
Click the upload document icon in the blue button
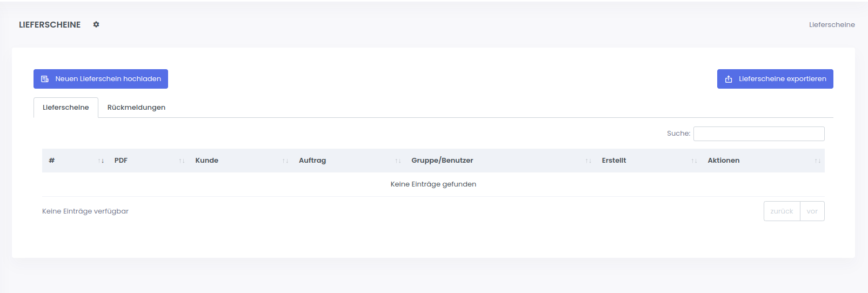pyautogui.click(x=45, y=79)
